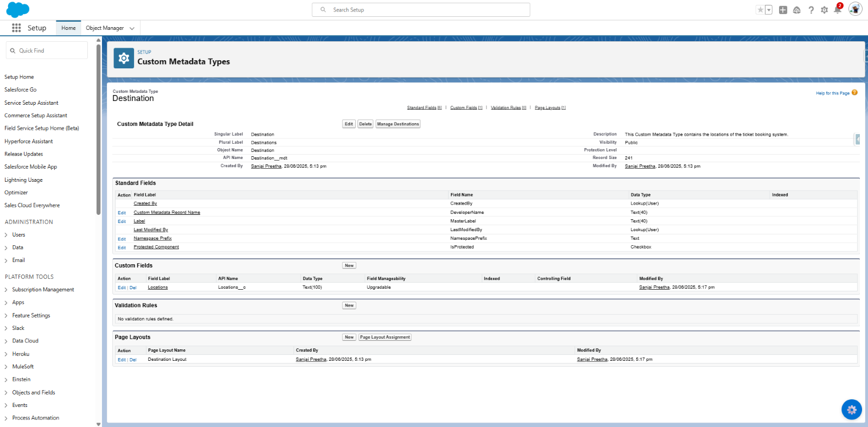The image size is (868, 427).
Task: Click the Salesforce cloud logo
Action: [17, 10]
